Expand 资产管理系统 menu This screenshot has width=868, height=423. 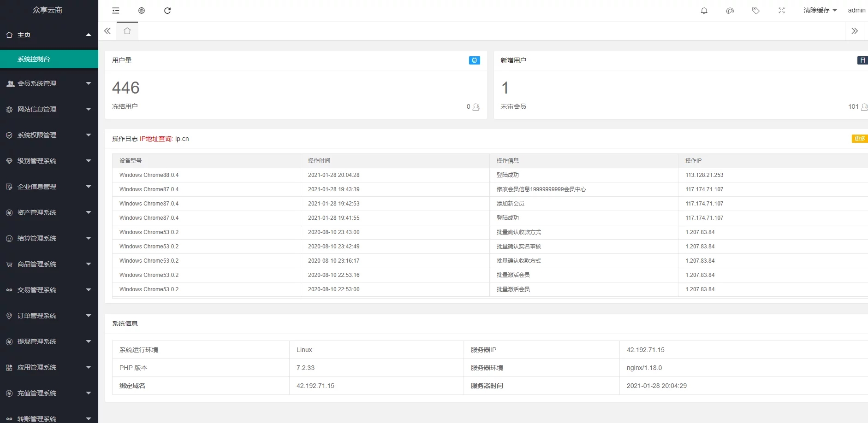[x=49, y=212]
